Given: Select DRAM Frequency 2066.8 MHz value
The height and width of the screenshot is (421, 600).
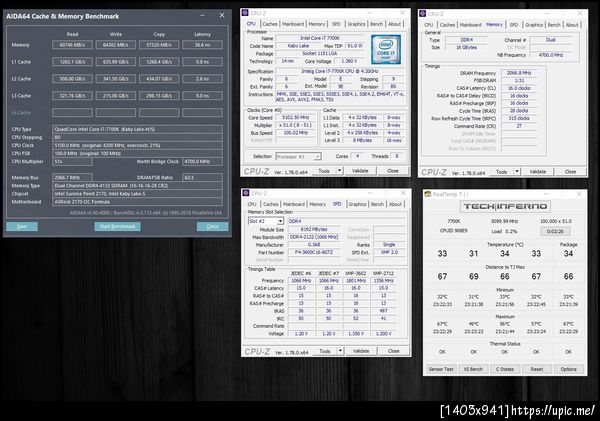Looking at the screenshot, I should pyautogui.click(x=519, y=73).
